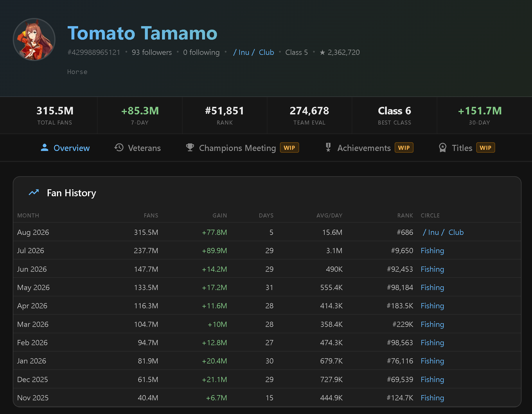Open Fishing circle link in Jul 2026 row
Image resolution: width=532 pixels, height=414 pixels.
pos(432,251)
